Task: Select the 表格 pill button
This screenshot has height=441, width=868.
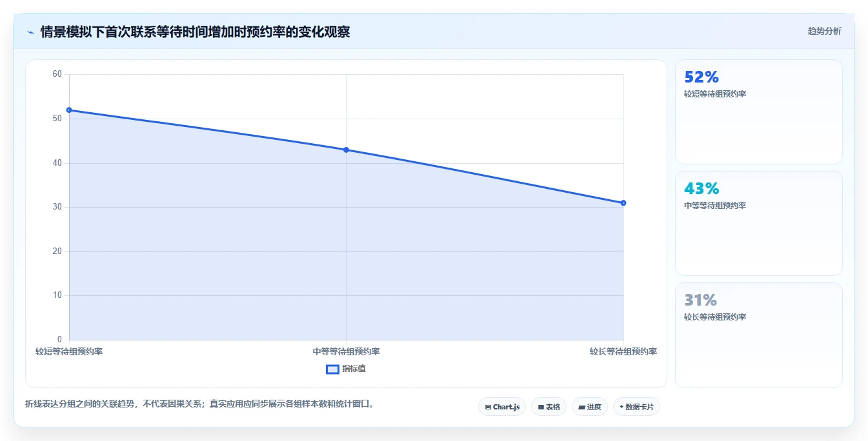Action: [549, 407]
